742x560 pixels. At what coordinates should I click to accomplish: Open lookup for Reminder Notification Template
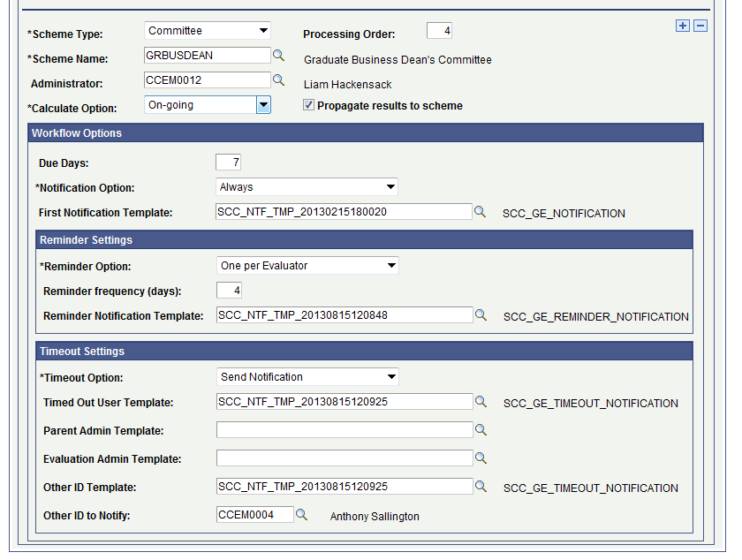(x=481, y=314)
